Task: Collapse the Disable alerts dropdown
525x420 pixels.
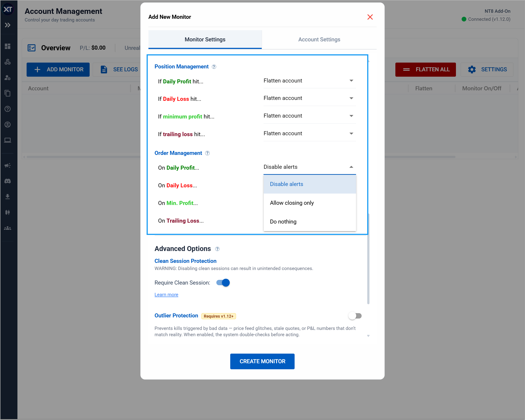Action: (351, 167)
